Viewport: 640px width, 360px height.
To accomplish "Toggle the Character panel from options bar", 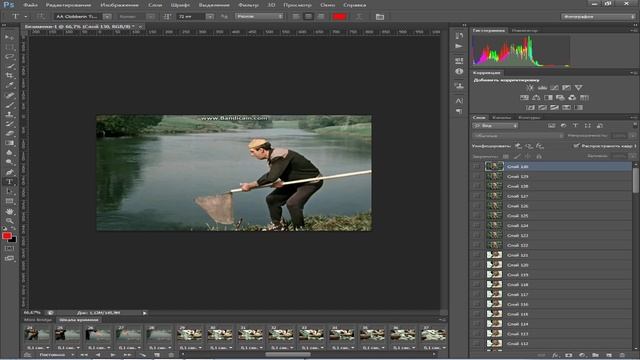I will 380,17.
